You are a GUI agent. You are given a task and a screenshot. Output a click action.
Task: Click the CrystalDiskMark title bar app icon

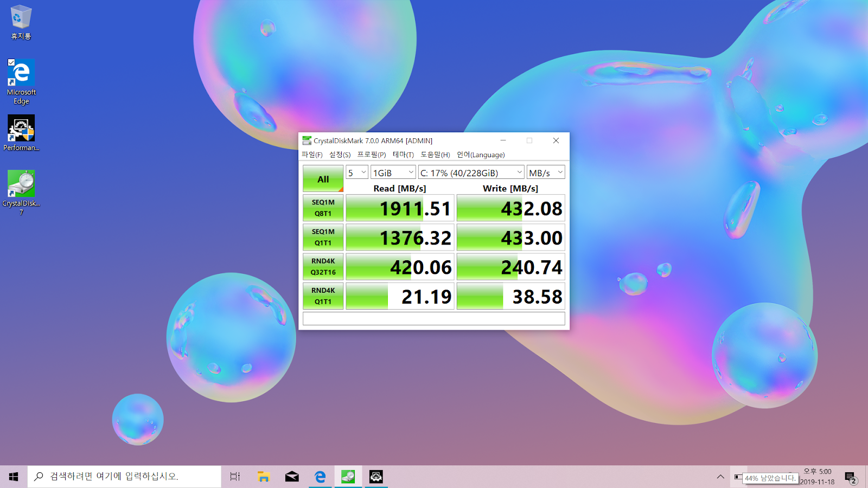307,140
